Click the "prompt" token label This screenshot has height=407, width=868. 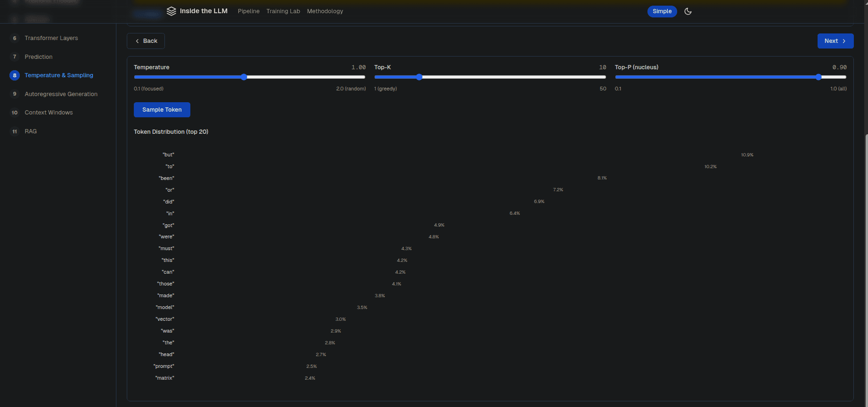[164, 366]
